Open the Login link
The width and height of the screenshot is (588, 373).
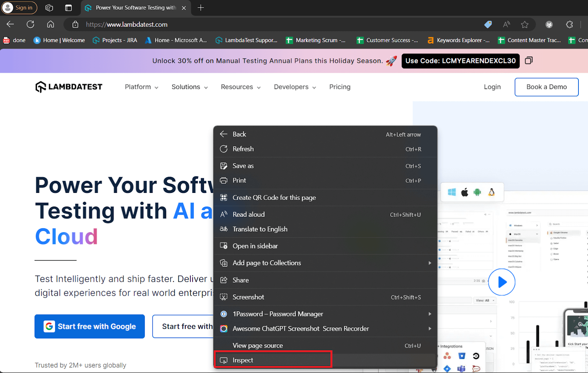[492, 87]
